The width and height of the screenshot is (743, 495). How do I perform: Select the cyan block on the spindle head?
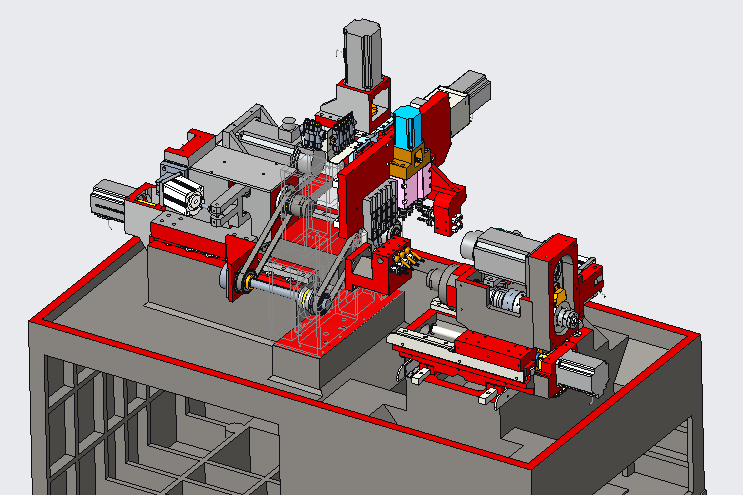[408, 127]
